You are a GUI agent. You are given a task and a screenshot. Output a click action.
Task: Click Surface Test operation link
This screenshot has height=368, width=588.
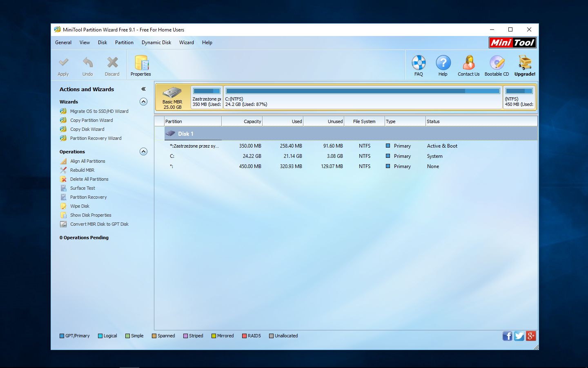(82, 188)
